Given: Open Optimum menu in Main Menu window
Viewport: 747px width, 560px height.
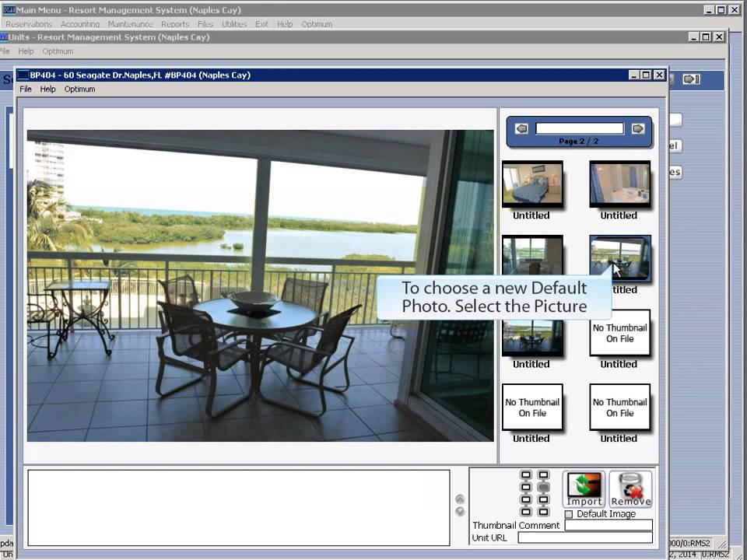Looking at the screenshot, I should pos(317,24).
